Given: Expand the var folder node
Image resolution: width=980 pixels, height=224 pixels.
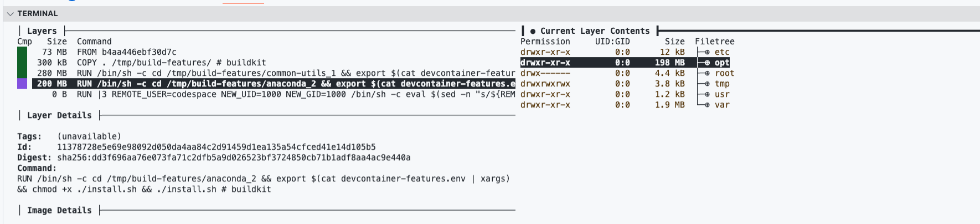Looking at the screenshot, I should click(707, 105).
